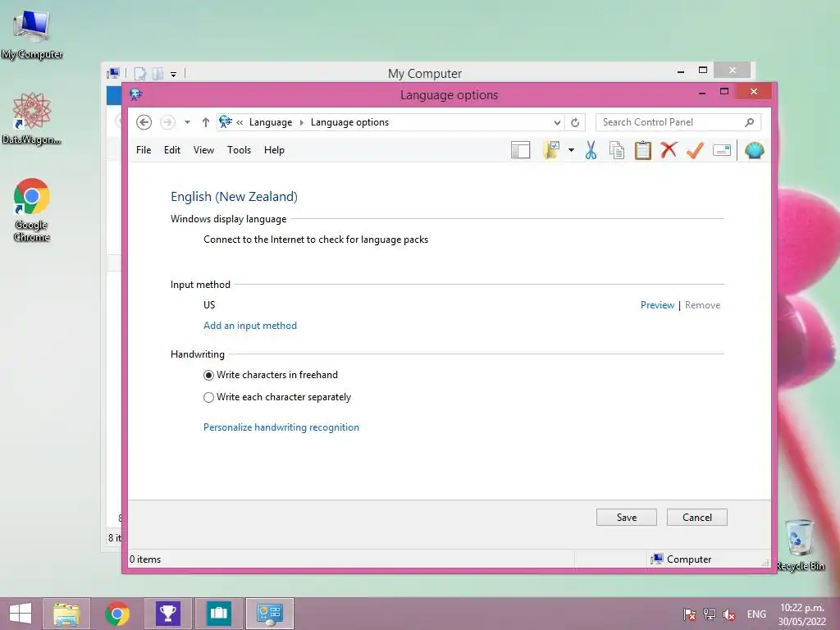Click the Remove link for US input
The image size is (840, 630).
(702, 305)
